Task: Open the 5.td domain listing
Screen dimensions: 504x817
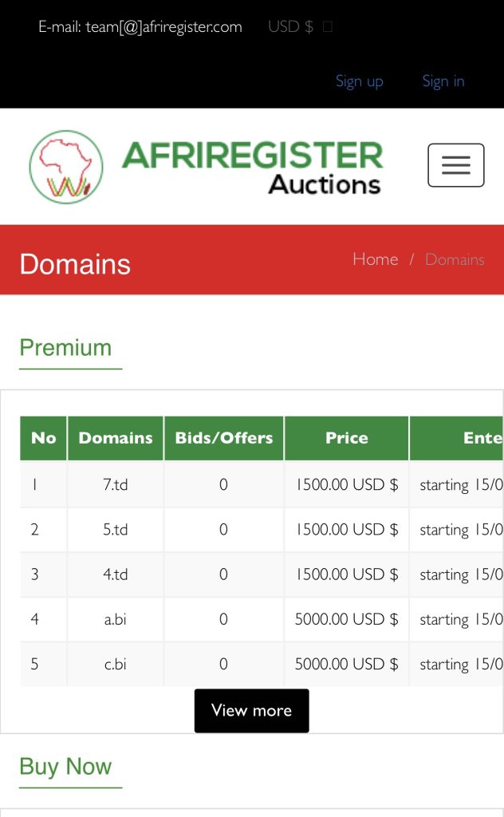Action: point(115,530)
